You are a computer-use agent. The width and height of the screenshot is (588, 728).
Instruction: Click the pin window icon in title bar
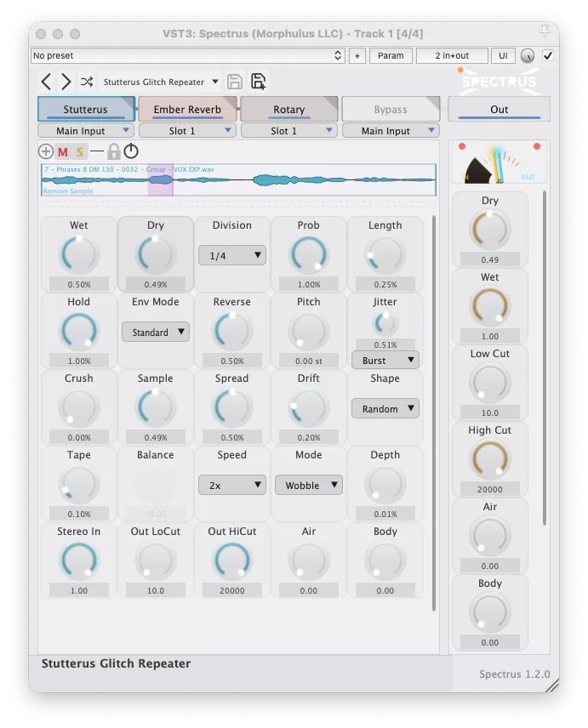(x=545, y=31)
